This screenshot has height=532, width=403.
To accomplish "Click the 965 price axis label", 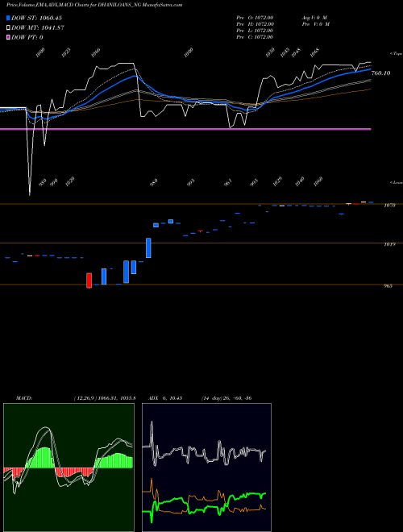I will [388, 285].
